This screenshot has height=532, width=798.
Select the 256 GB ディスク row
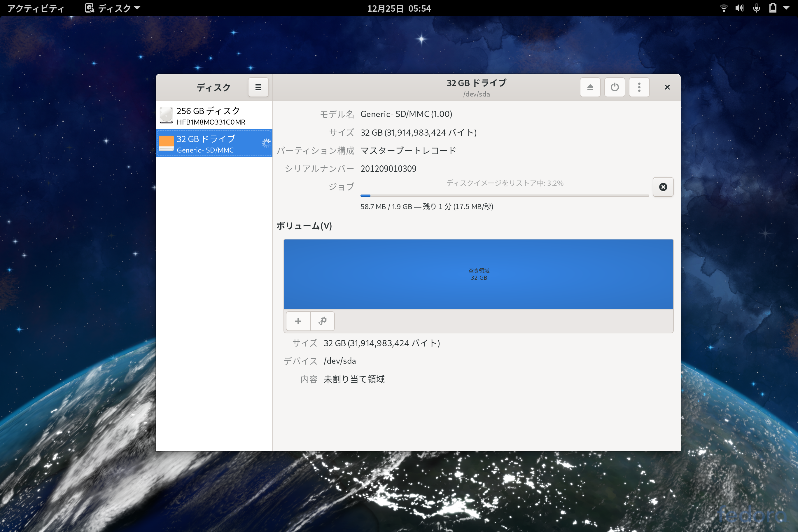point(214,116)
